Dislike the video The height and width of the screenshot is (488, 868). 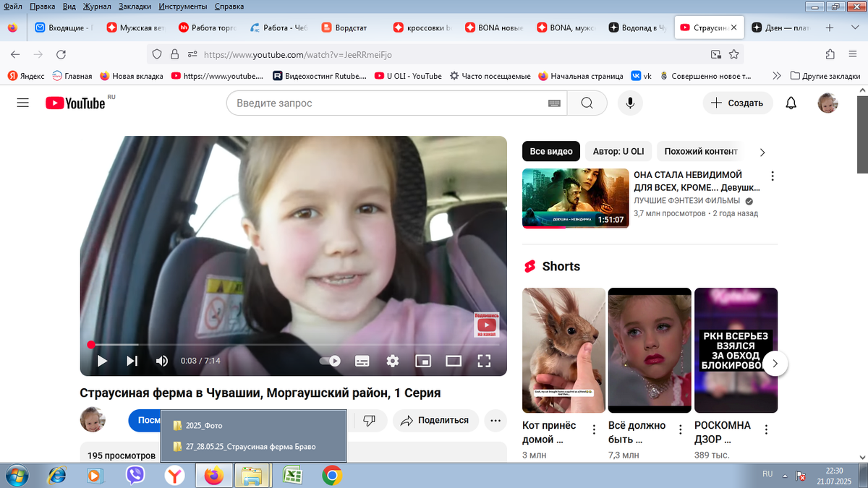pyautogui.click(x=369, y=420)
